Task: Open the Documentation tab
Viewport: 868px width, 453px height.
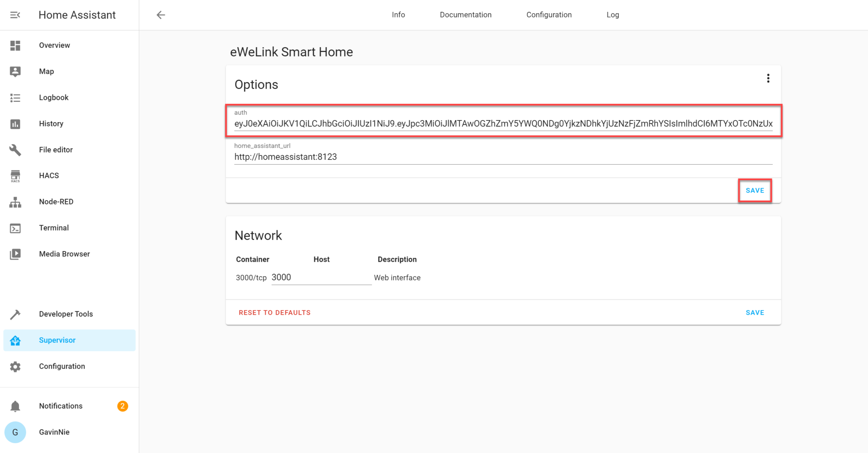Action: 465,15
